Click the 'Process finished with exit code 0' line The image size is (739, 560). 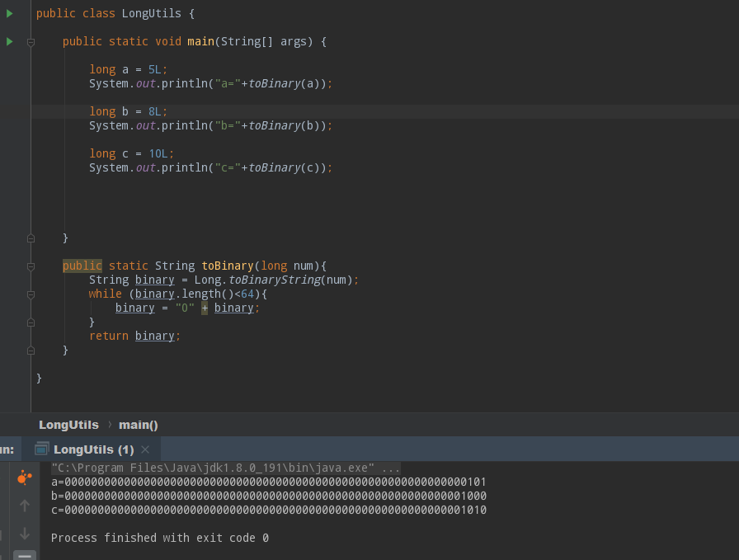160,538
